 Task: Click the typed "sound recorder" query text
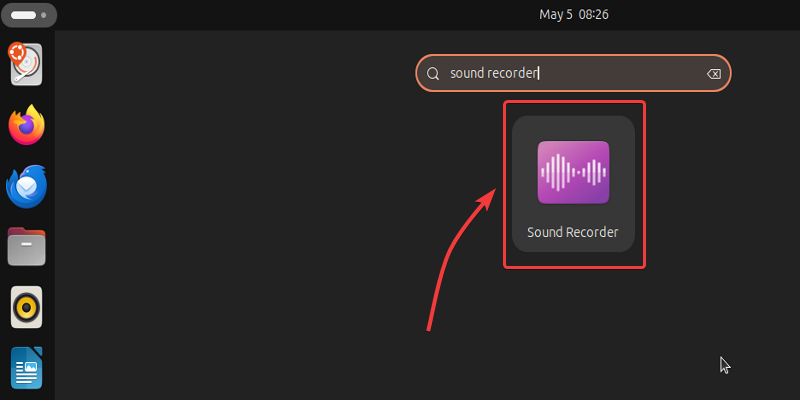494,74
